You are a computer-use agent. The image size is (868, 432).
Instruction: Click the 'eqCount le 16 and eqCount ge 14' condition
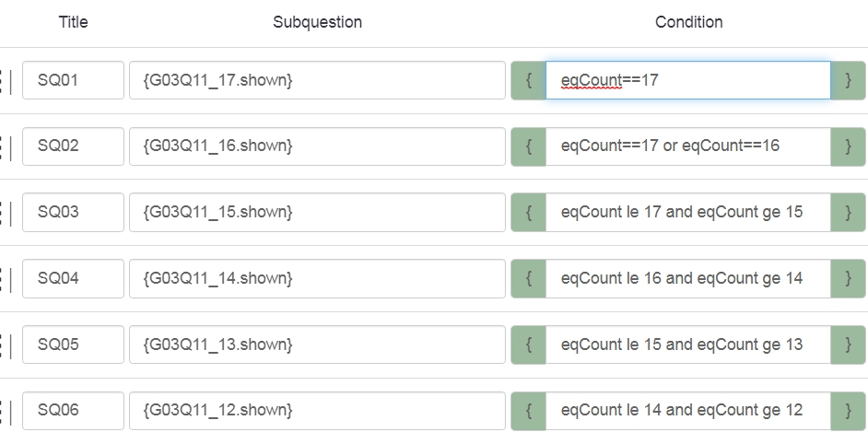click(x=687, y=278)
